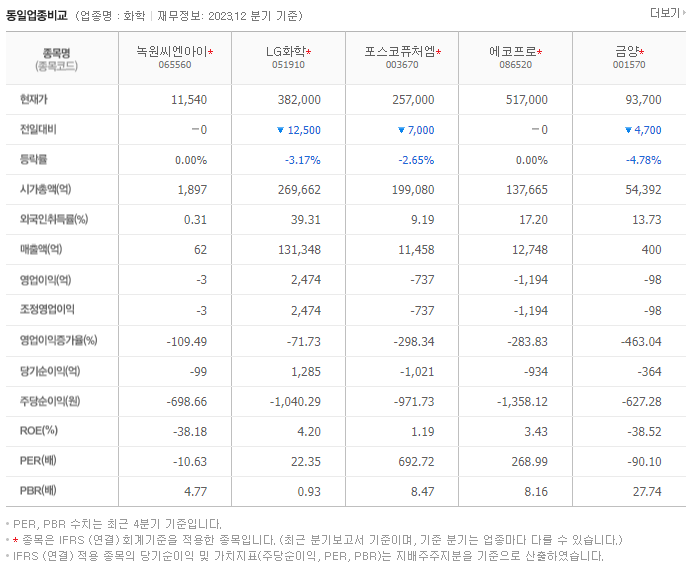692x571 pixels.
Task: Click the 영업이익증가율(%) row label
Action: [x=59, y=340]
